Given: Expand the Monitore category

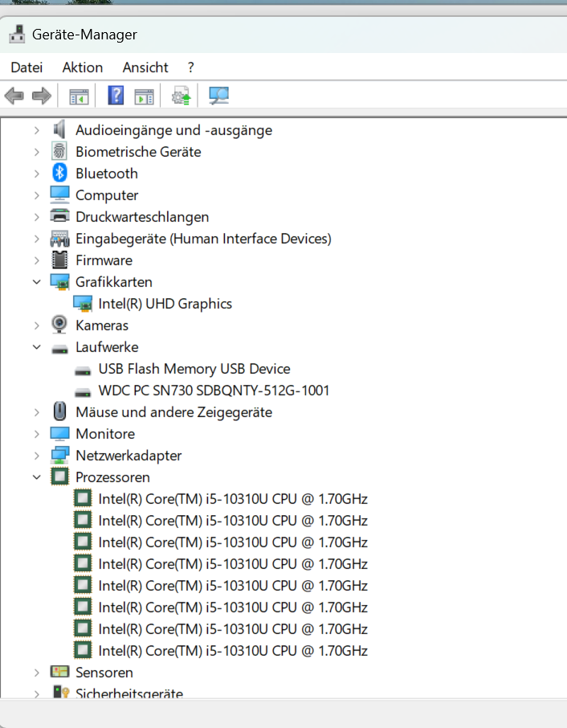Looking at the screenshot, I should click(x=37, y=434).
